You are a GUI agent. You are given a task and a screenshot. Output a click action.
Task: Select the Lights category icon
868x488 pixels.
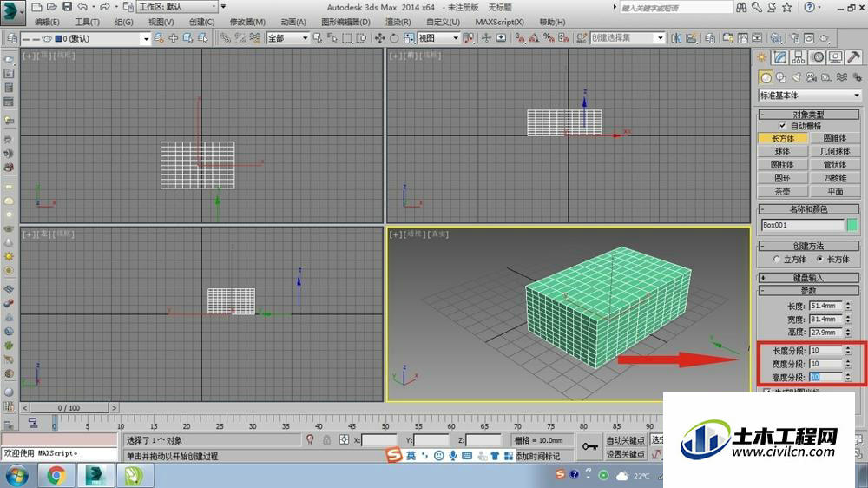tap(796, 77)
